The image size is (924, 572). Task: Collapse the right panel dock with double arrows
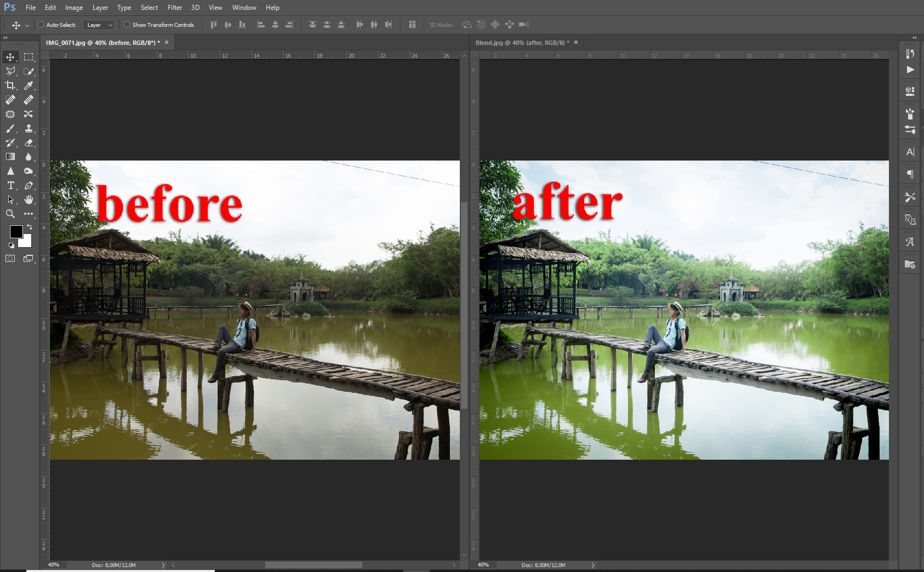914,37
